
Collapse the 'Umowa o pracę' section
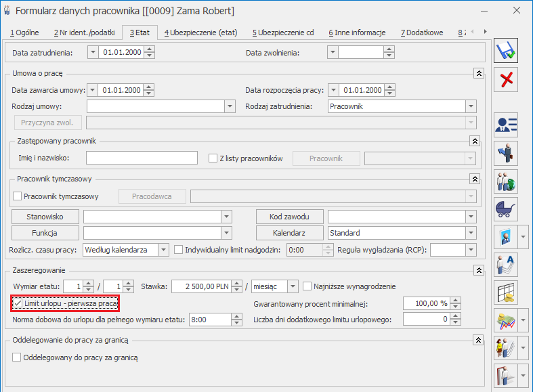point(479,73)
